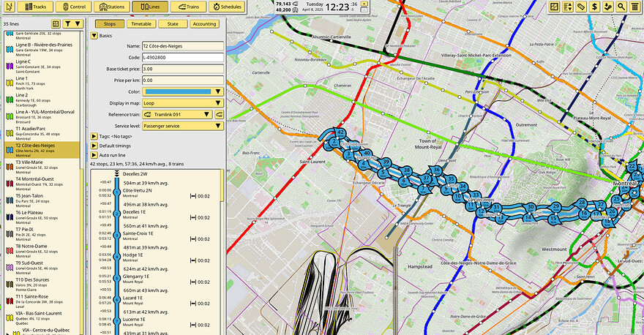Screen dimensions: 644x335
Task: Click dwell time icon for Côte-Vertu 2N
Action: pyautogui.click(x=193, y=196)
